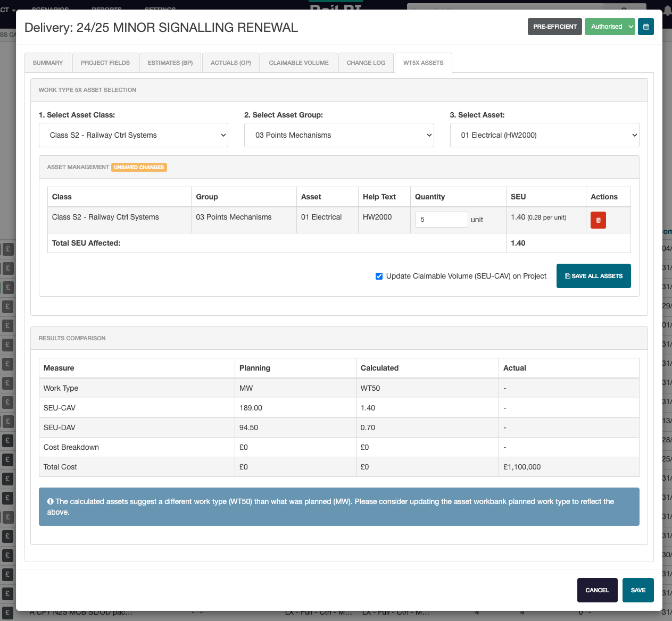Image resolution: width=672 pixels, height=621 pixels.
Task: Click the calendar icon button in header
Action: pyautogui.click(x=646, y=27)
